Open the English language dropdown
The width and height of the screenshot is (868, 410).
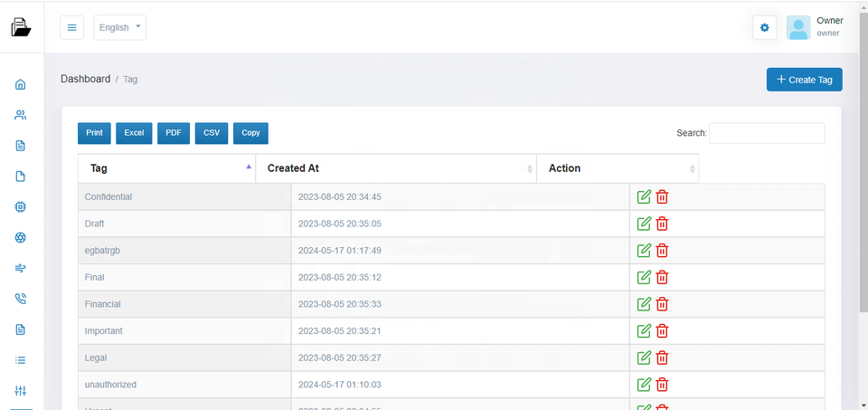[x=119, y=28]
